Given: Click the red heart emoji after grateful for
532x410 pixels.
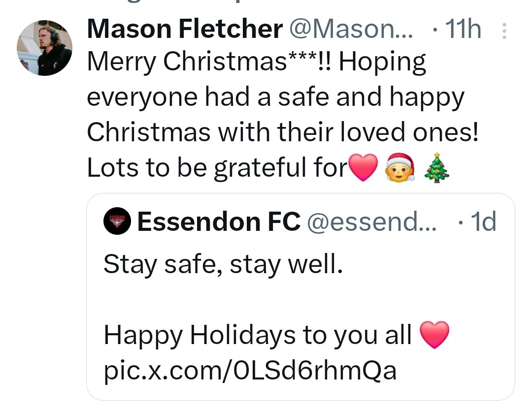Looking at the screenshot, I should pyautogui.click(x=364, y=167).
